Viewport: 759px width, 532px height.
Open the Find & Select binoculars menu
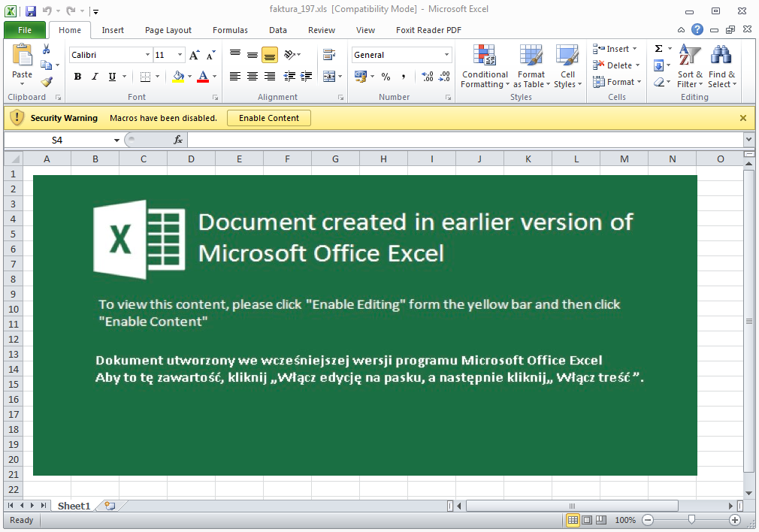(x=721, y=66)
